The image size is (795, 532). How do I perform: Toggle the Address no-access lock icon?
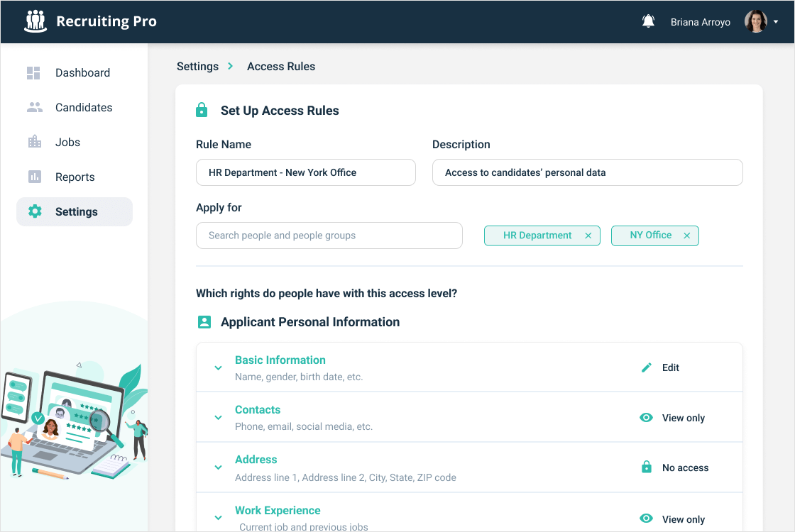click(646, 467)
